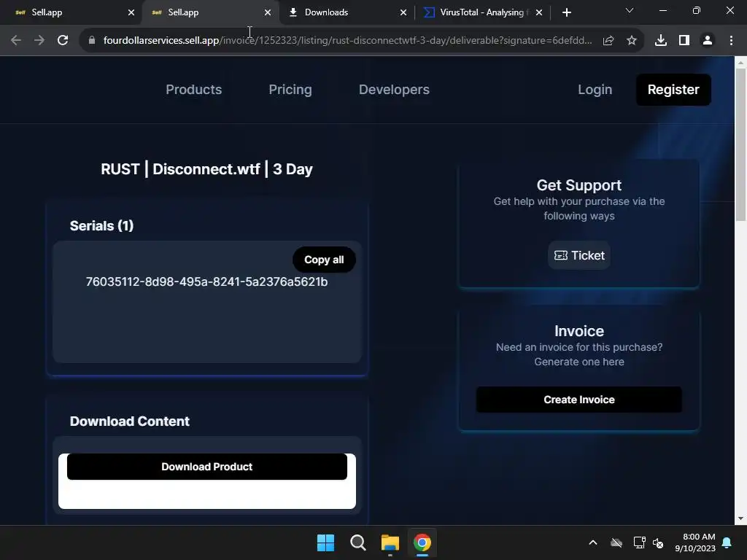
Task: Copy all serials button
Action: pyautogui.click(x=324, y=260)
